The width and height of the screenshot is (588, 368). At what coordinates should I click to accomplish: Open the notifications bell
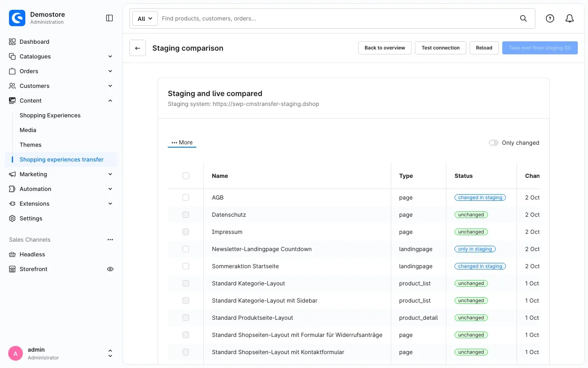570,18
